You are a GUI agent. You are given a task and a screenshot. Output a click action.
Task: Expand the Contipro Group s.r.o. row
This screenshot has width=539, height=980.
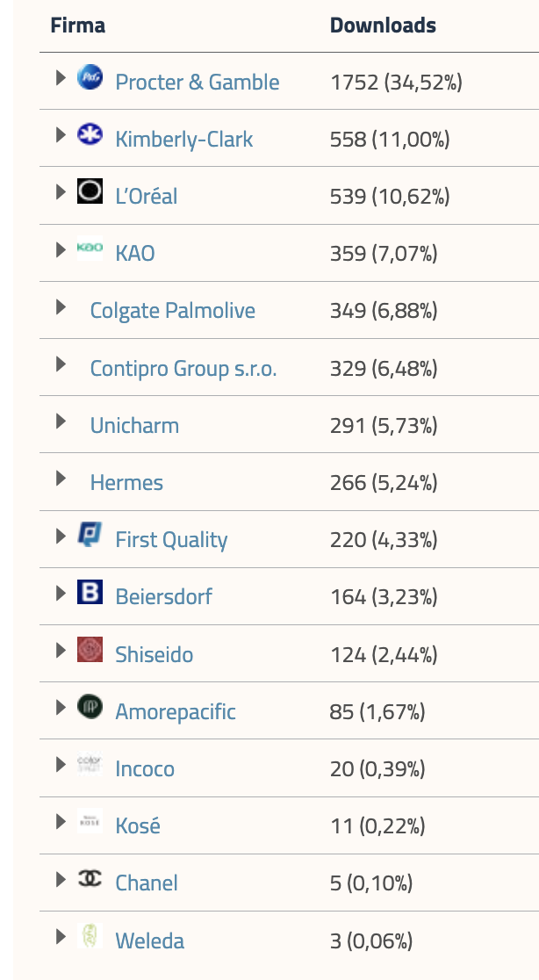tap(61, 364)
